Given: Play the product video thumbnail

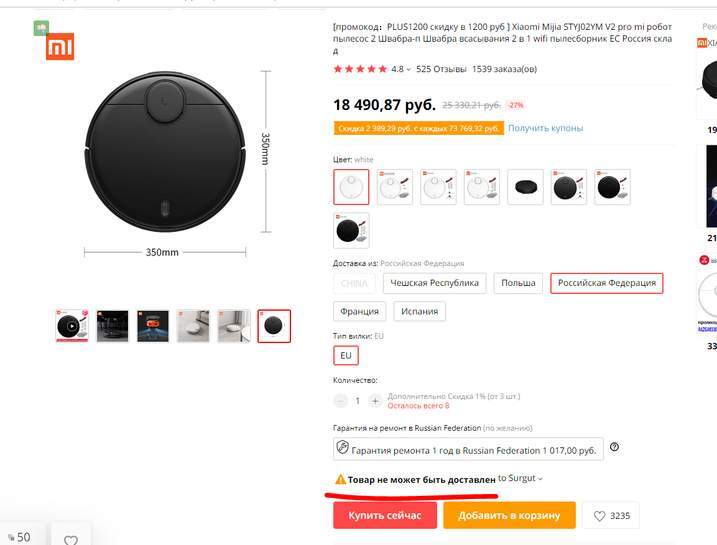Looking at the screenshot, I should (x=72, y=326).
